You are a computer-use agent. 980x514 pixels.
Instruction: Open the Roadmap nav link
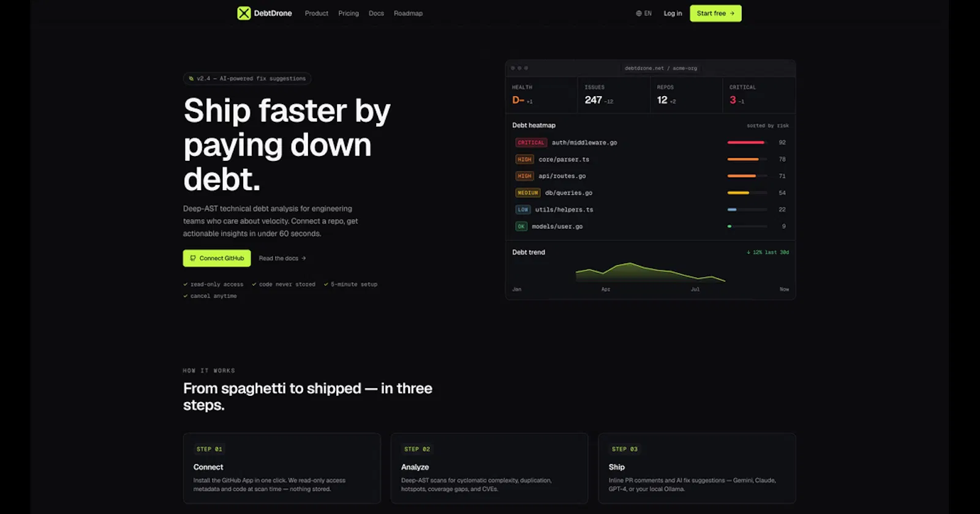click(408, 13)
